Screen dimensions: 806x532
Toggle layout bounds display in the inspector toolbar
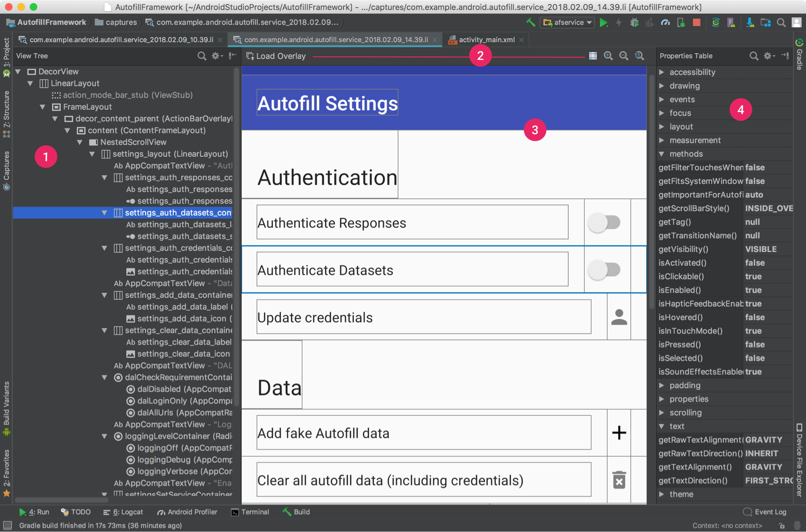tap(593, 56)
